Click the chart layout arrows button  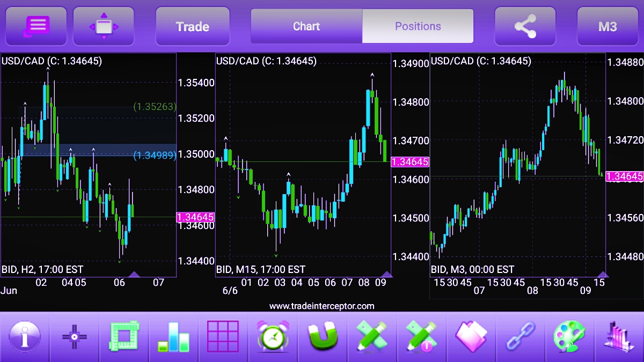point(104,26)
